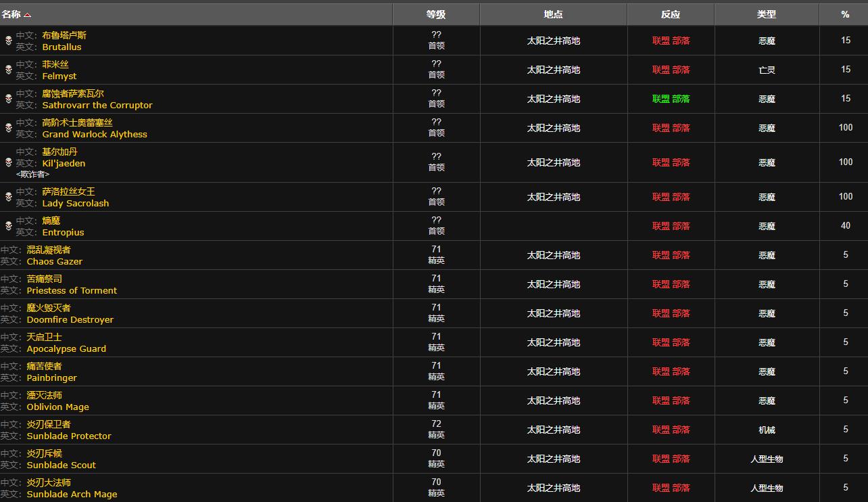
Task: Sort the table by 等级 column
Action: tap(436, 14)
